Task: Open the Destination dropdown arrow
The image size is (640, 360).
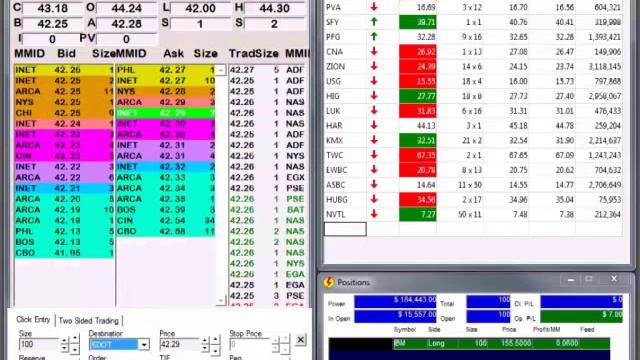Action: click(144, 345)
